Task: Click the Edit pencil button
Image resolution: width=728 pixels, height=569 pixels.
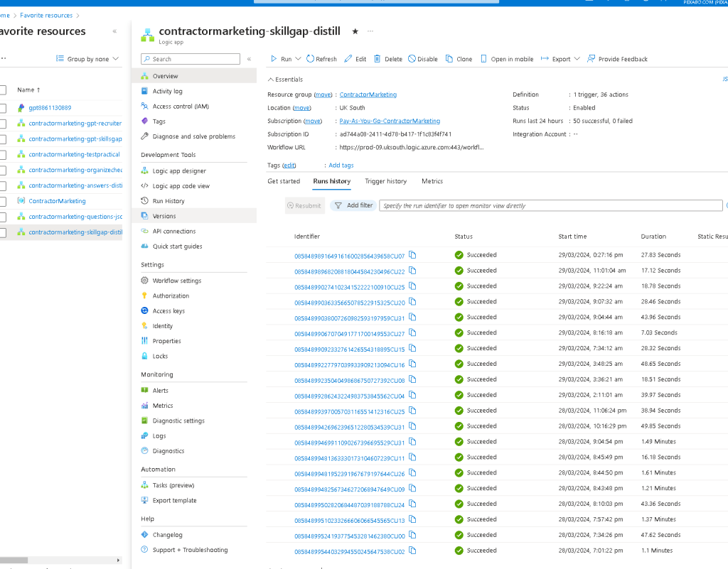Action: 355,59
